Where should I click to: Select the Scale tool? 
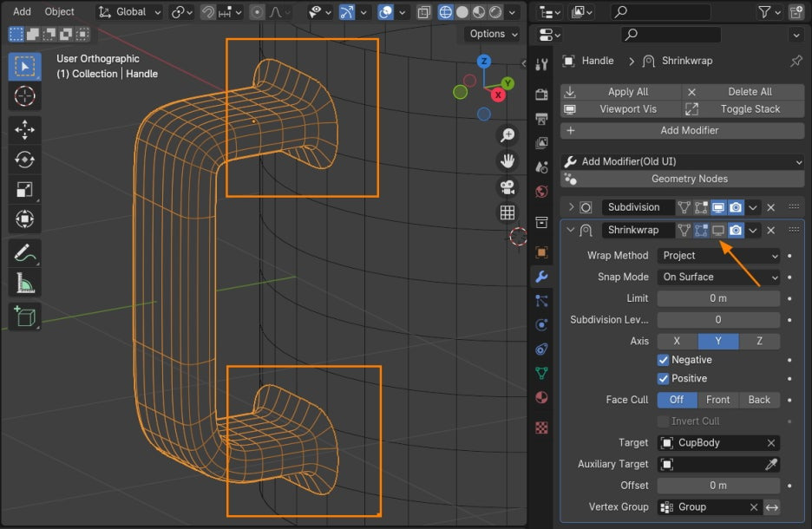pos(24,189)
